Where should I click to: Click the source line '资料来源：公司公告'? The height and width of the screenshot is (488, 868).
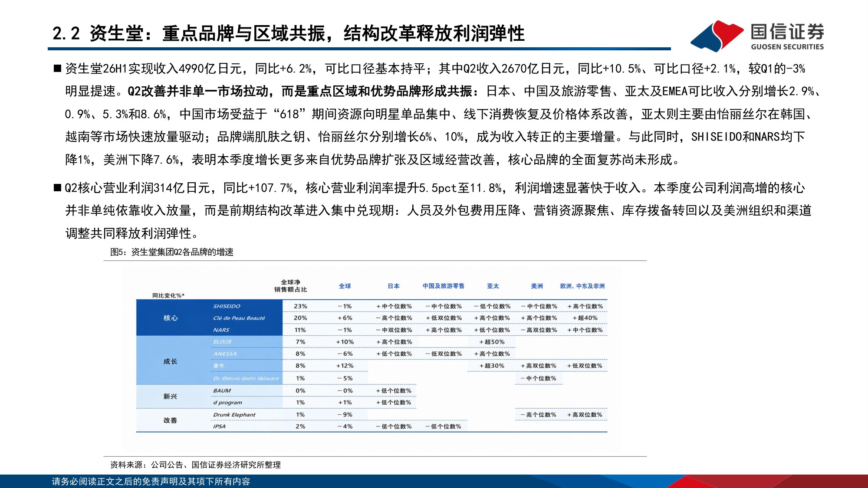[195, 465]
